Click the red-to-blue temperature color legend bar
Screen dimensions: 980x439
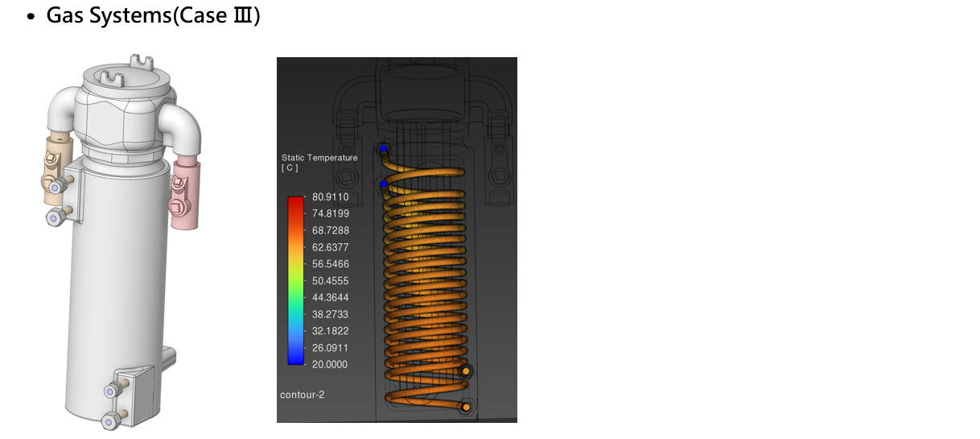296,280
